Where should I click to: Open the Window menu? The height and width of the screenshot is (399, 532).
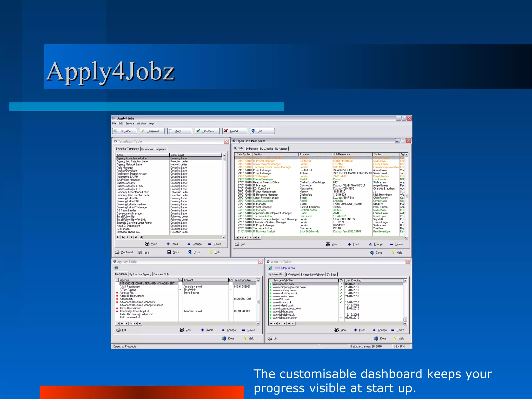[141, 124]
